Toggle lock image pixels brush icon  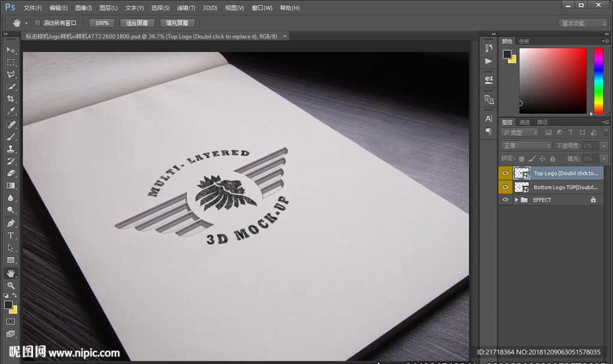coord(532,159)
